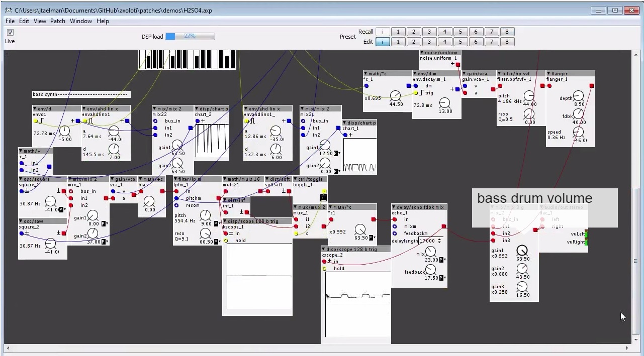The image size is (644, 356).
Task: Open the Window menu
Action: (81, 21)
